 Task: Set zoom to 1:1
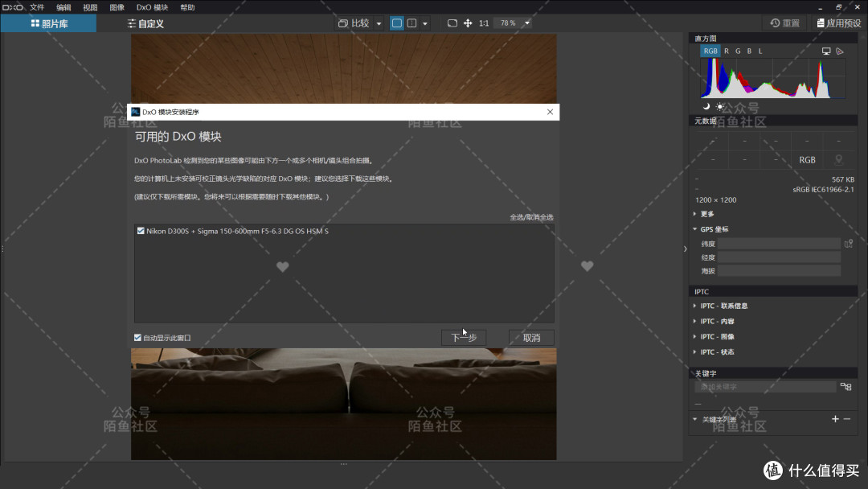click(484, 23)
